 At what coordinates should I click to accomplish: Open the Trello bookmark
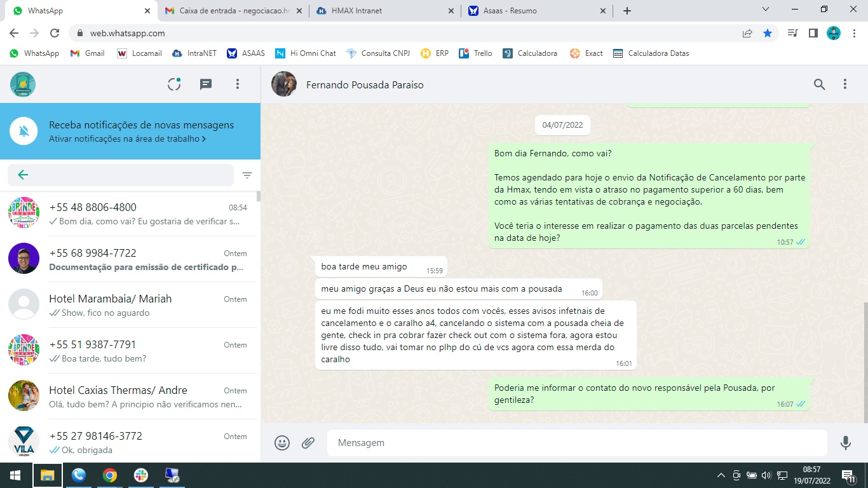476,53
